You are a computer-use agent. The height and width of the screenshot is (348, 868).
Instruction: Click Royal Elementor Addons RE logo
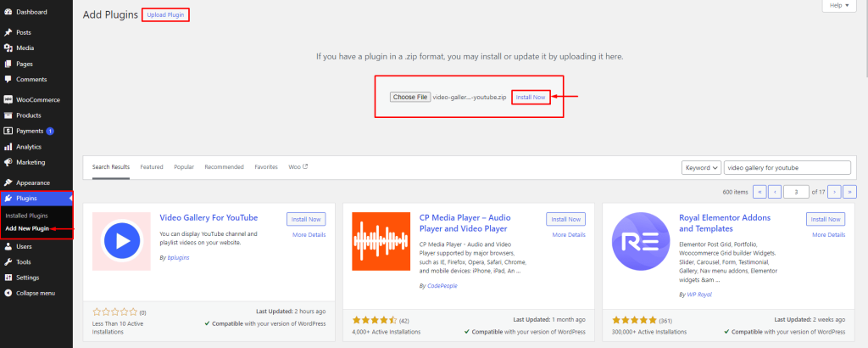pos(641,241)
